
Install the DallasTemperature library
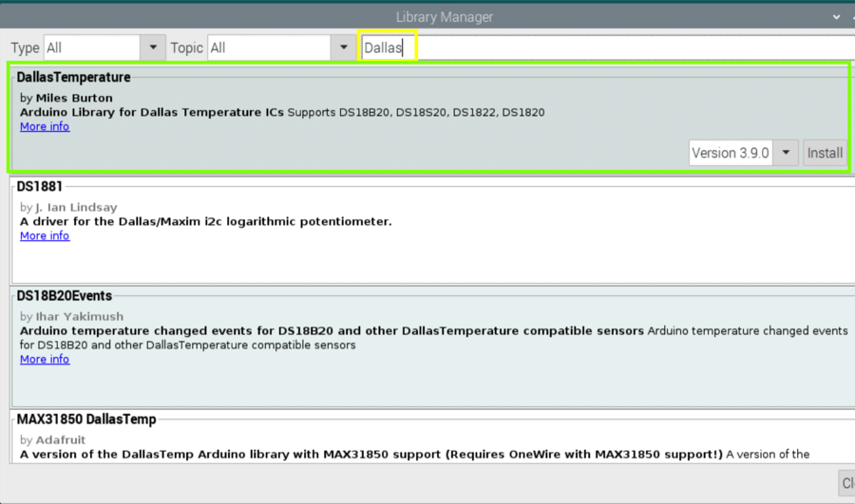pyautogui.click(x=825, y=153)
